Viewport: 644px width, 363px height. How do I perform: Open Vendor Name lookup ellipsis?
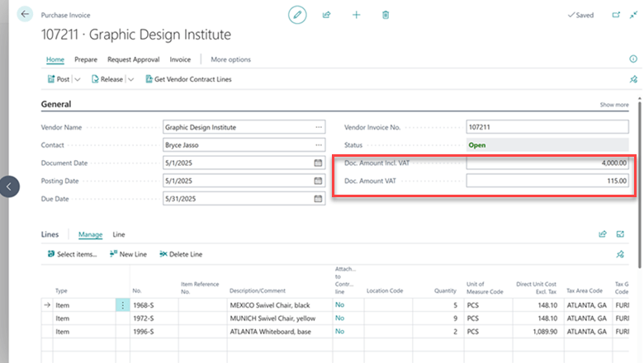click(x=318, y=128)
